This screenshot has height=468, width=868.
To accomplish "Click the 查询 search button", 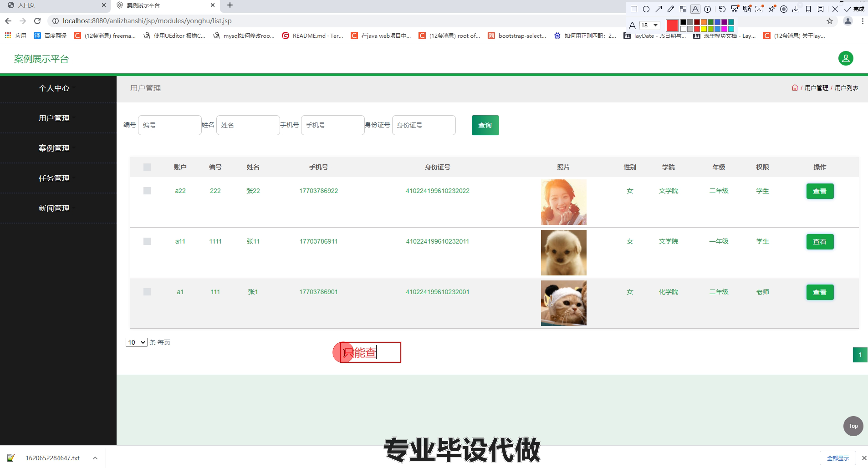I will [x=485, y=125].
